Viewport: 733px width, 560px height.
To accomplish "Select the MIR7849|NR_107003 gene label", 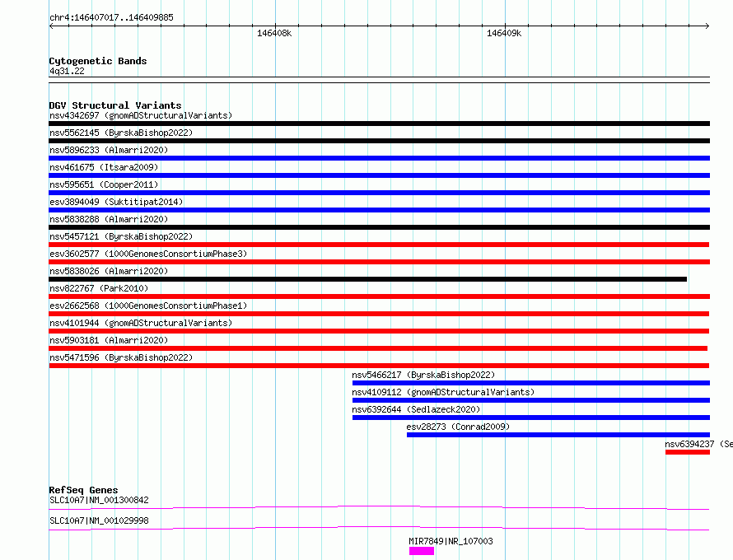I will 451,541.
